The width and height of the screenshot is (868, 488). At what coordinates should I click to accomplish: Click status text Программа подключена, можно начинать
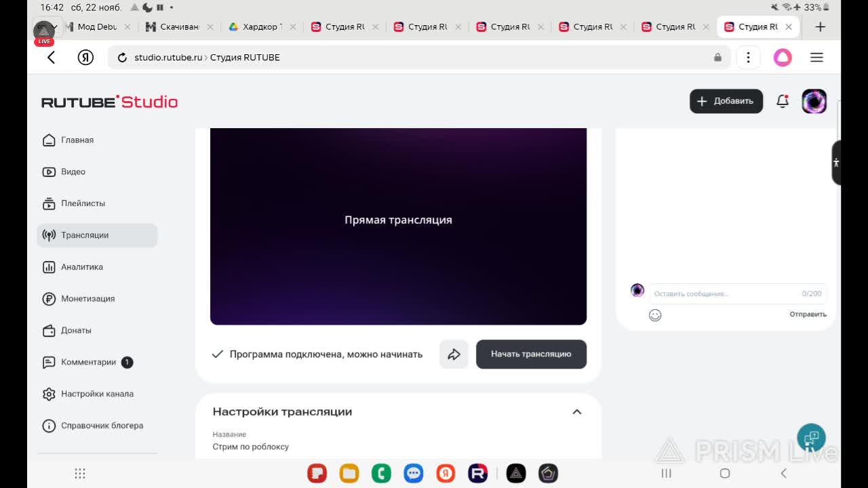point(326,354)
